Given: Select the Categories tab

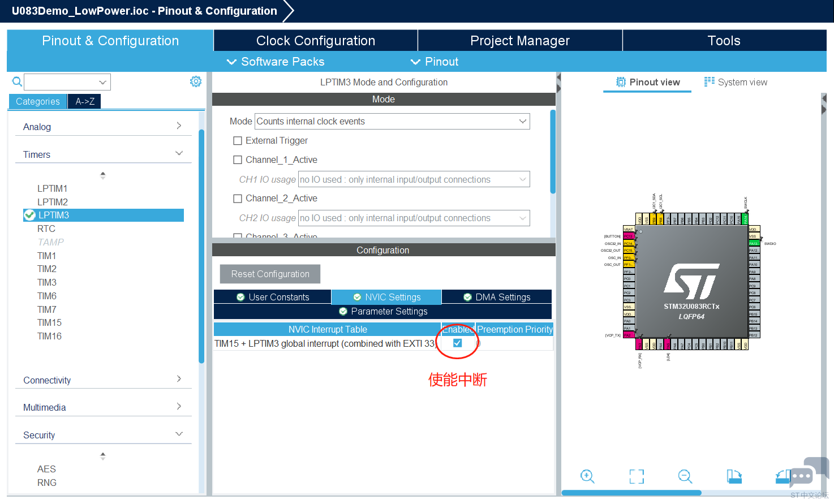Looking at the screenshot, I should tap(38, 101).
